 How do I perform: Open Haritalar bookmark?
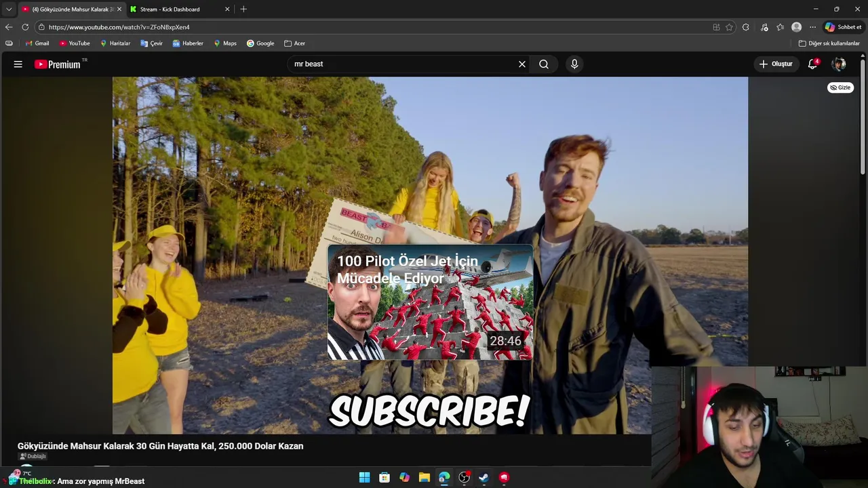pyautogui.click(x=115, y=43)
